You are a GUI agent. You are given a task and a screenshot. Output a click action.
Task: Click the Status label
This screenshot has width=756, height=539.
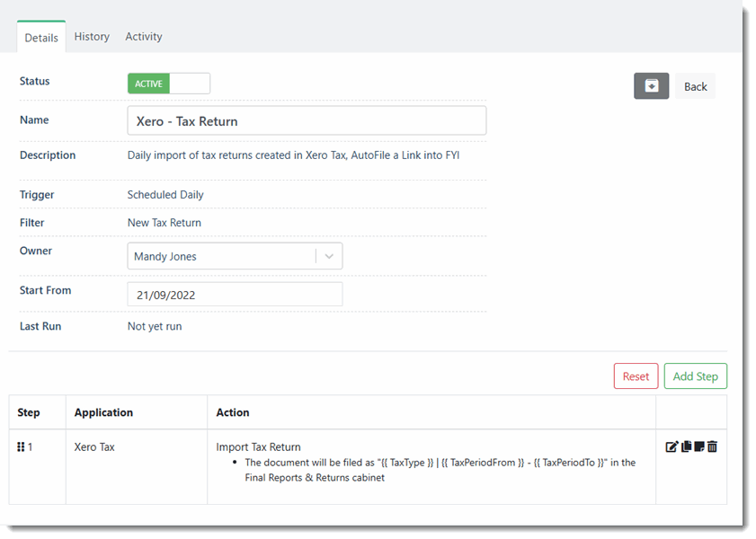tap(34, 82)
